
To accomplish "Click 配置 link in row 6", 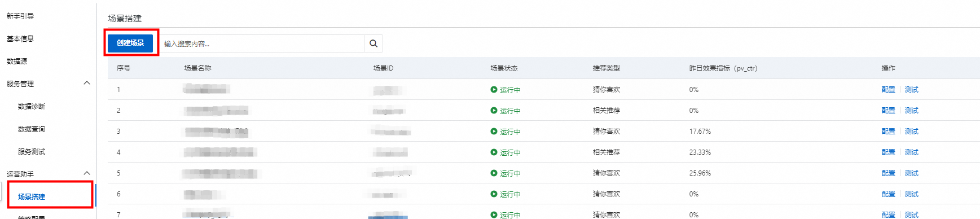I will coord(889,194).
